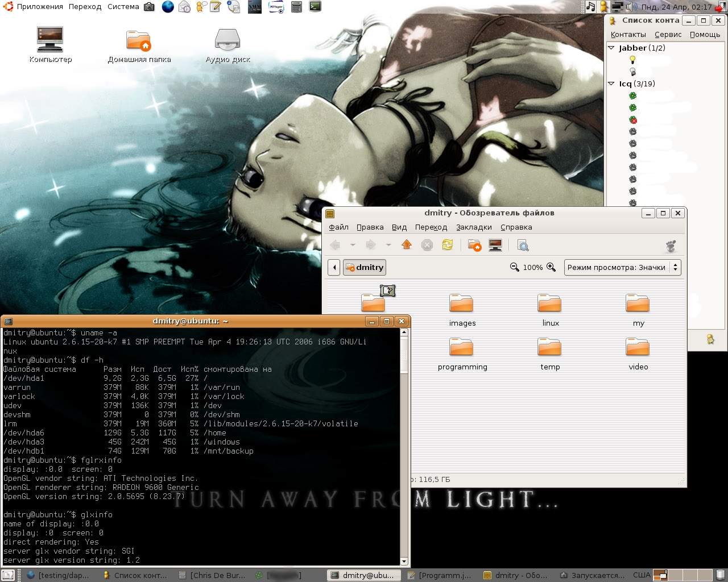Open the Система panel menu
The height and width of the screenshot is (582, 728).
click(123, 7)
